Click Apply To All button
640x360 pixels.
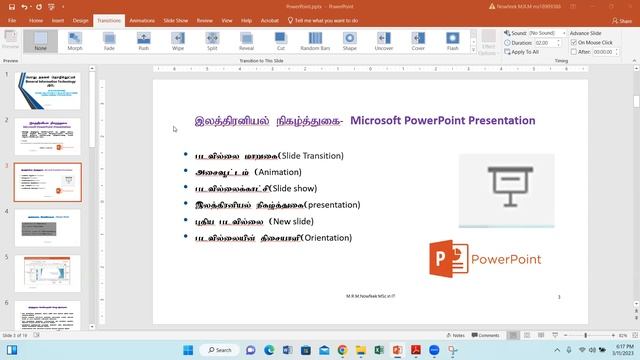pyautogui.click(x=522, y=52)
